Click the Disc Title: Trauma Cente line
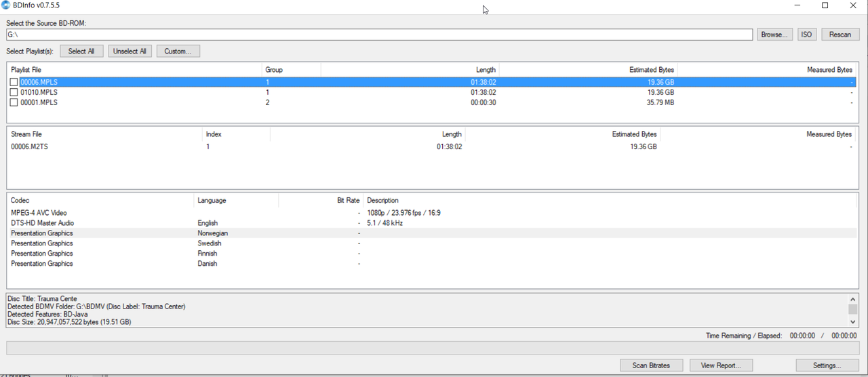The width and height of the screenshot is (868, 377). click(42, 298)
